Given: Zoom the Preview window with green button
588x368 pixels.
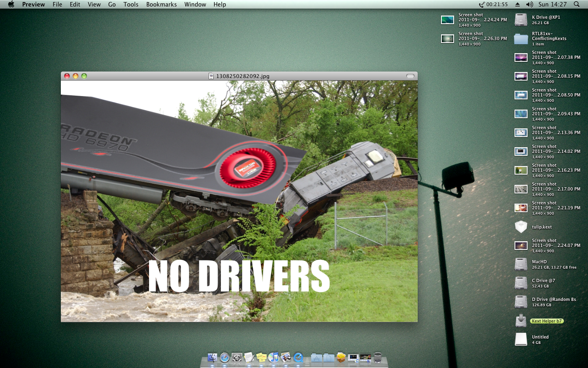Looking at the screenshot, I should pyautogui.click(x=84, y=76).
